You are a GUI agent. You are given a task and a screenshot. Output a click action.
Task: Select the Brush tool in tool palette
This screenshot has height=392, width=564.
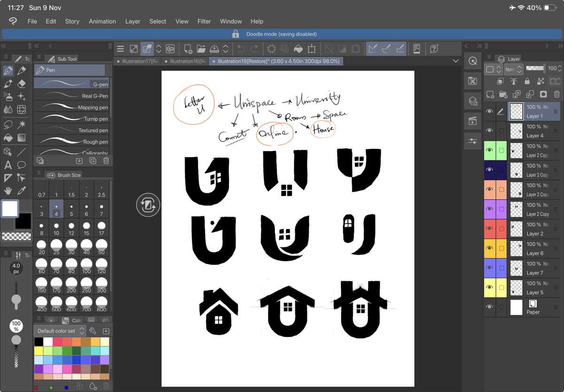8,84
